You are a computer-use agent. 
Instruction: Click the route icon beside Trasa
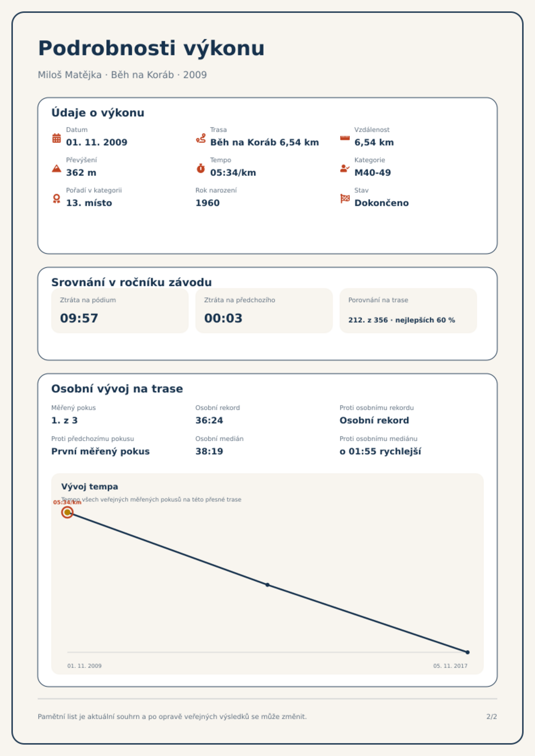(x=201, y=138)
